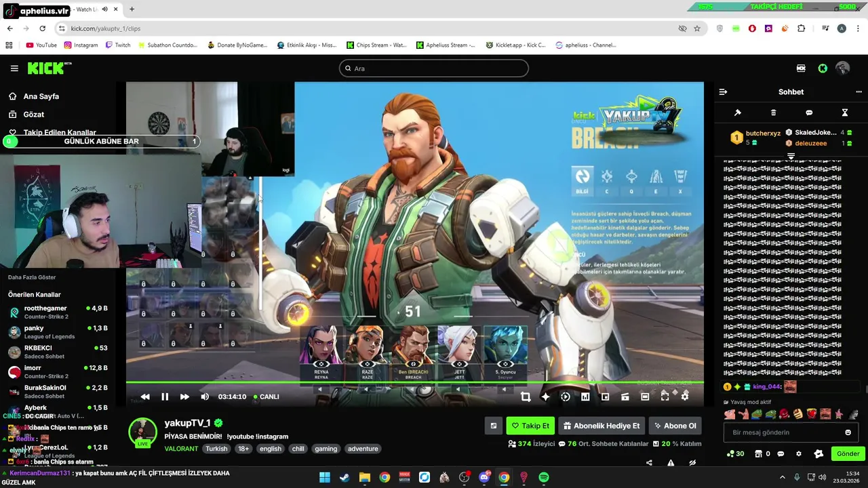Click the Abone Ol subscribe button
This screenshot has height=488, width=868.
tap(675, 426)
